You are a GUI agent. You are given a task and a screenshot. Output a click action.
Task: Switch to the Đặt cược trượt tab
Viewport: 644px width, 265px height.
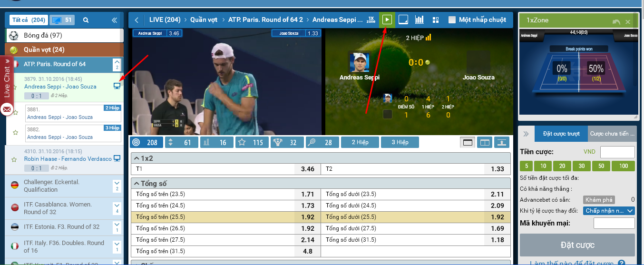(x=561, y=134)
